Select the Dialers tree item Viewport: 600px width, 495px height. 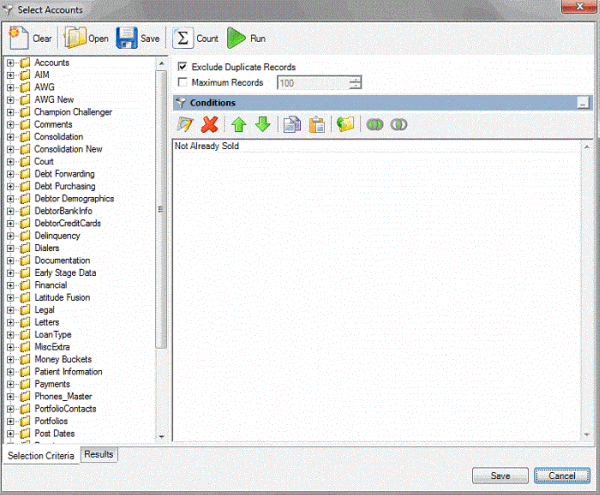47,248
